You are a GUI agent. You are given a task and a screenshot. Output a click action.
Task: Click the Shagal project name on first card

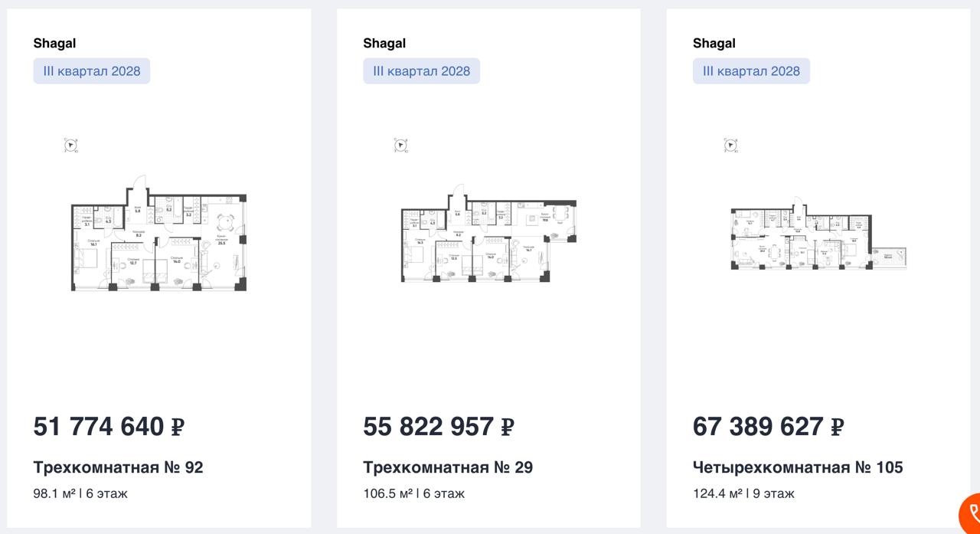(x=54, y=44)
